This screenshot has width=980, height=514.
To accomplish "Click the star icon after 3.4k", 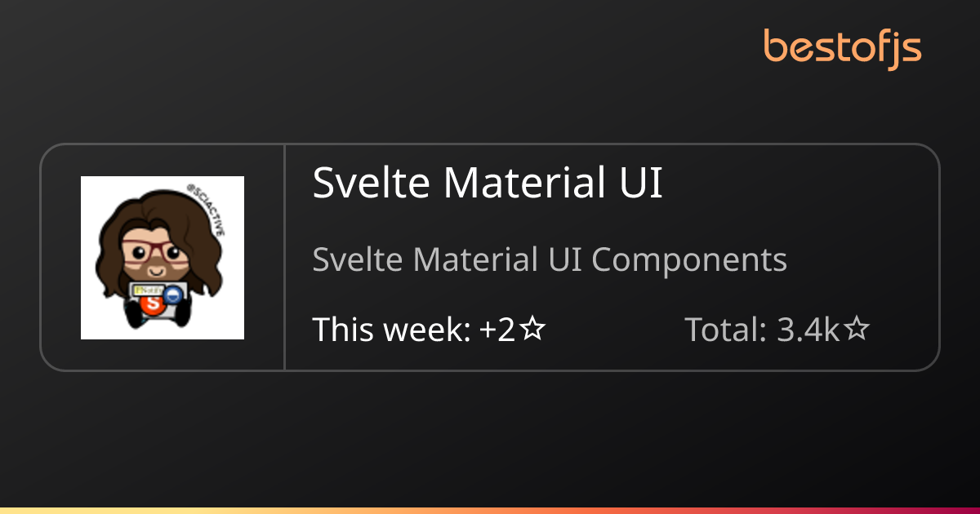I will pyautogui.click(x=857, y=330).
